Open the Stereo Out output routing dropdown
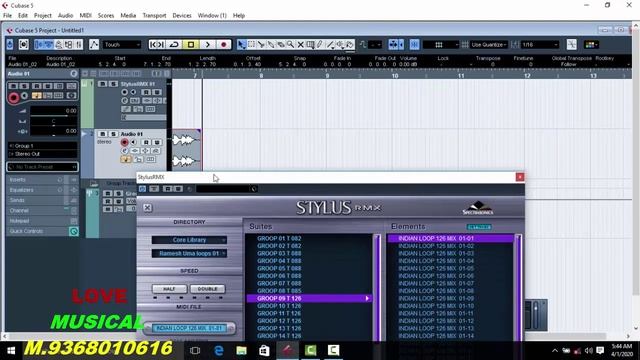The width and height of the screenshot is (640, 360). pos(42,154)
